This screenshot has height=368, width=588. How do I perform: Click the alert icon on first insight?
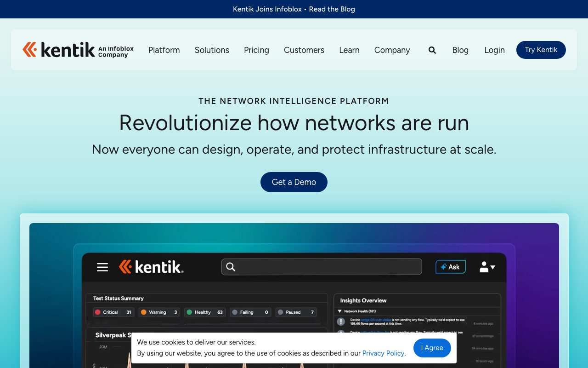click(x=341, y=322)
